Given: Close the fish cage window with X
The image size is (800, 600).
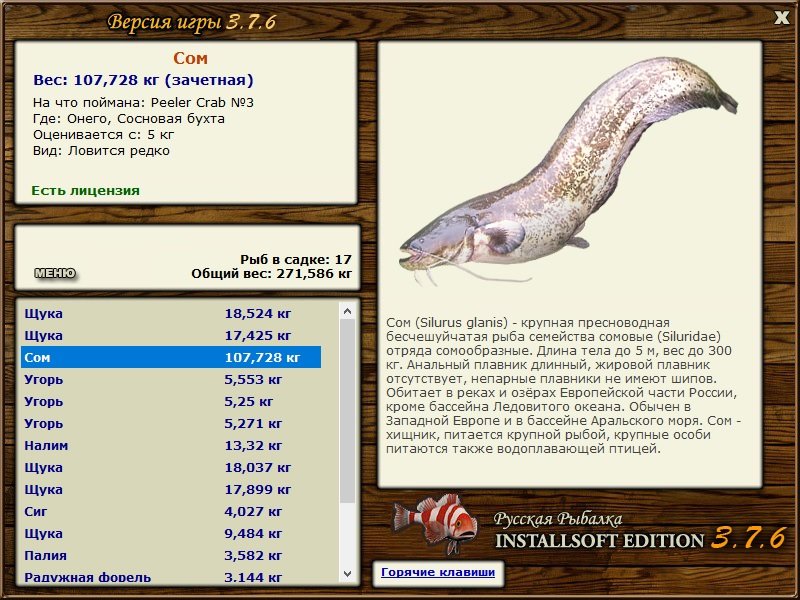Looking at the screenshot, I should click(781, 18).
